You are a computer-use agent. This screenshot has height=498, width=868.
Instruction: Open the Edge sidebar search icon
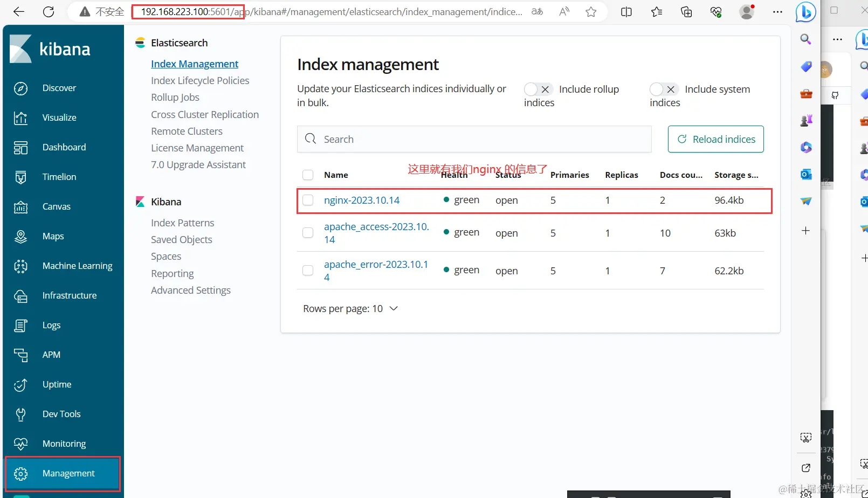tap(805, 39)
